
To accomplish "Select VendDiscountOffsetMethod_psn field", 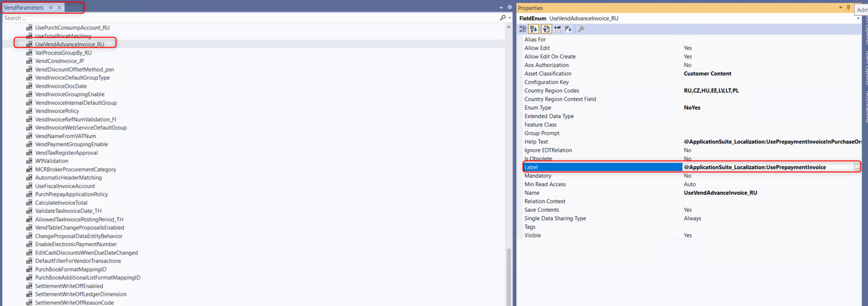I will click(x=74, y=69).
